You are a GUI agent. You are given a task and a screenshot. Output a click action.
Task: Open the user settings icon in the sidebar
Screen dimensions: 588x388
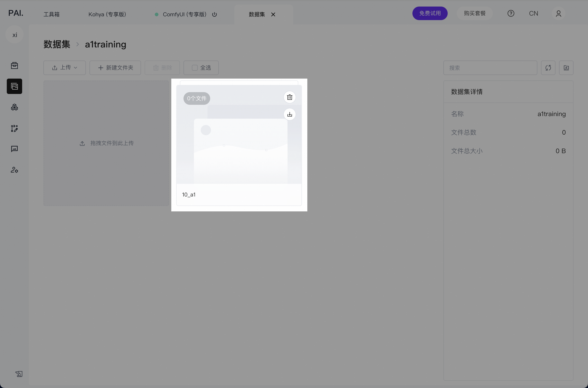pyautogui.click(x=14, y=170)
